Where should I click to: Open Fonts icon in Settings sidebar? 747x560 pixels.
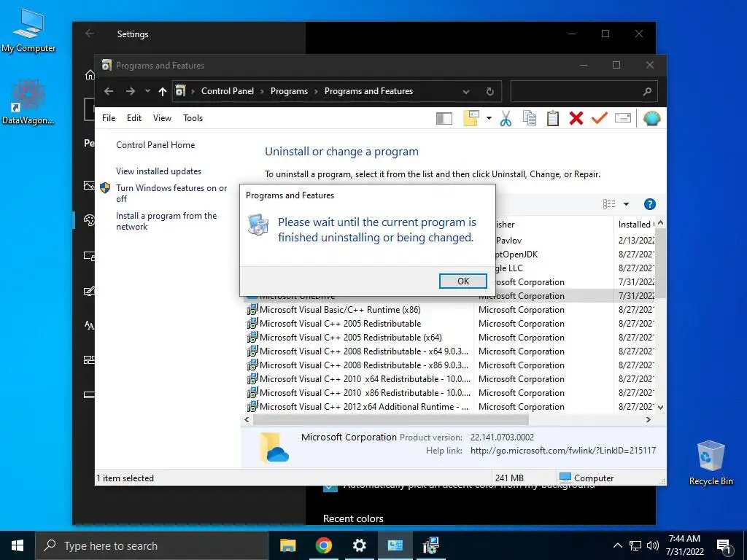pyautogui.click(x=89, y=325)
